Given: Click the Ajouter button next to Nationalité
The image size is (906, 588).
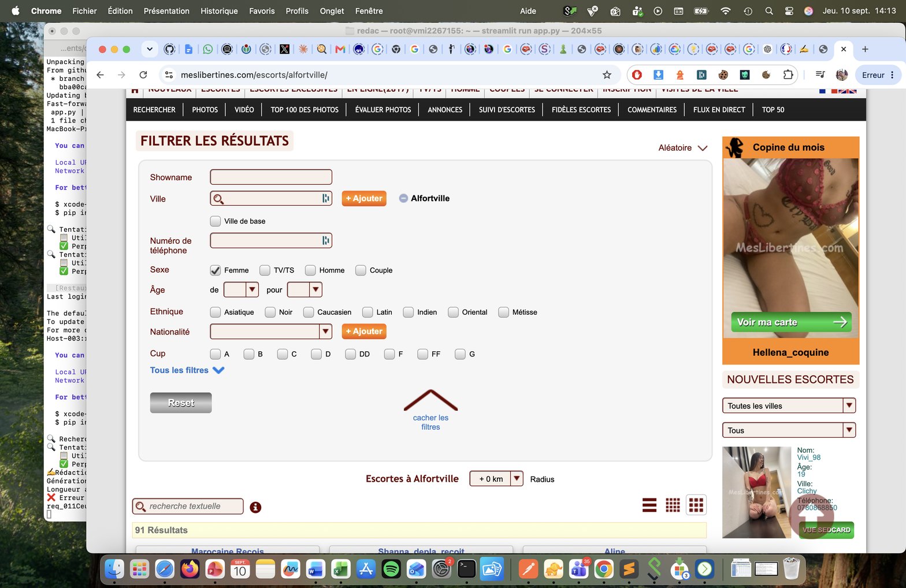Looking at the screenshot, I should [x=364, y=332].
